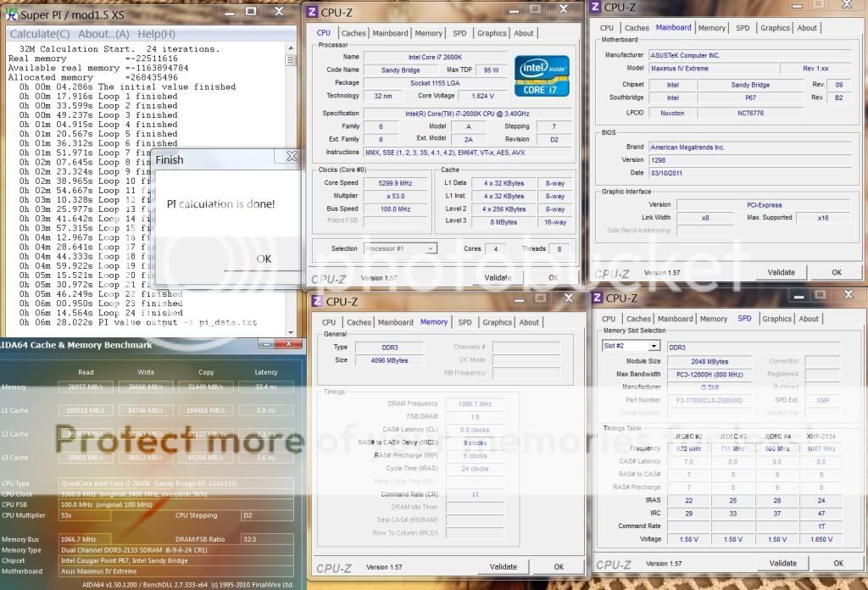This screenshot has width=868, height=590.
Task: Click the BIOS date '03/10/2011'
Action: tap(749, 173)
